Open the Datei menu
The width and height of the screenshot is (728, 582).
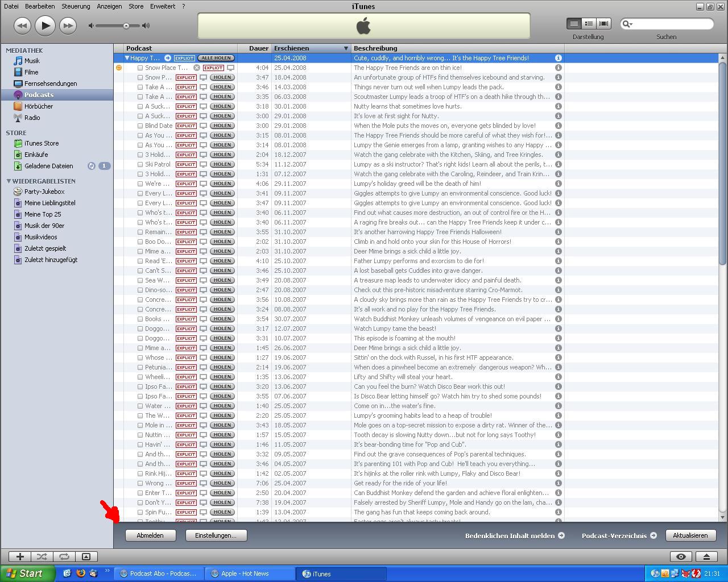[x=11, y=6]
